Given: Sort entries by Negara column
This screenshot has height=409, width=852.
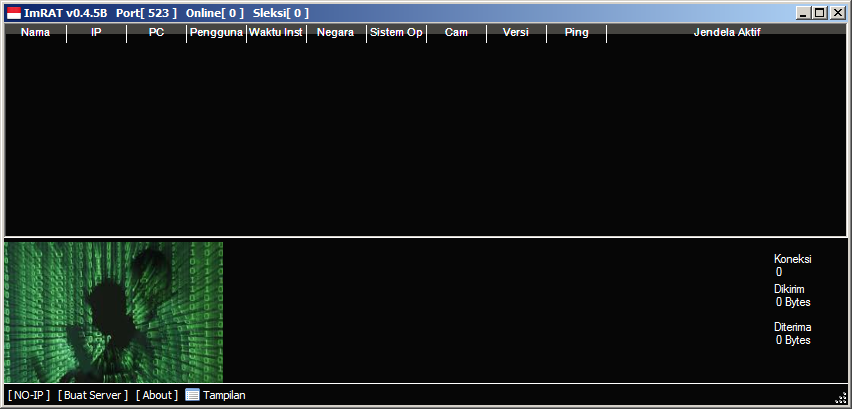Looking at the screenshot, I should tap(336, 33).
